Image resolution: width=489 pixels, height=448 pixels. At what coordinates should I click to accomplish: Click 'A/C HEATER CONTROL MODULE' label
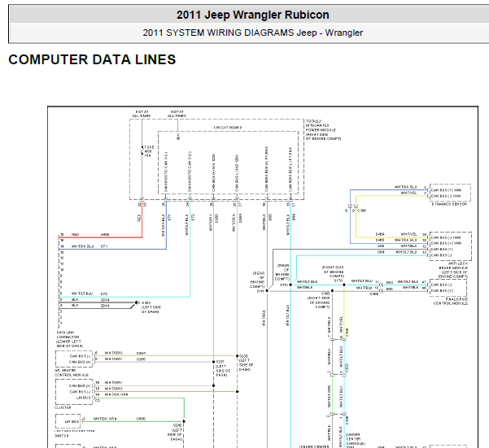pos(72,372)
